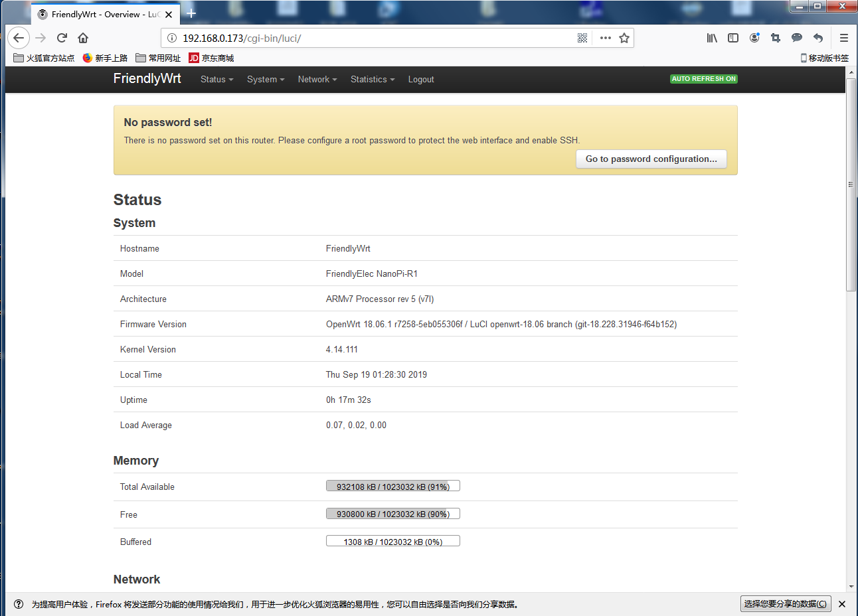858x616 pixels.
Task: Click the page vertical scrollbar thumb
Action: pyautogui.click(x=851, y=185)
